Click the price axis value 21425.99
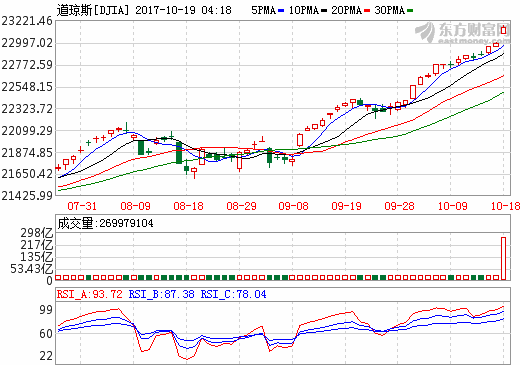The image size is (520, 365). pyautogui.click(x=27, y=196)
